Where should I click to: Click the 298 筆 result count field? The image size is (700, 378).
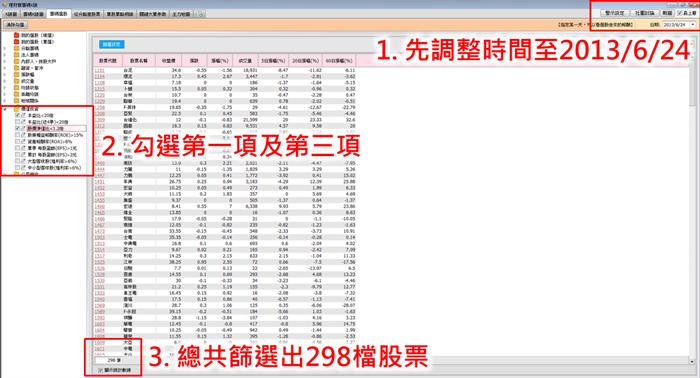[x=109, y=360]
